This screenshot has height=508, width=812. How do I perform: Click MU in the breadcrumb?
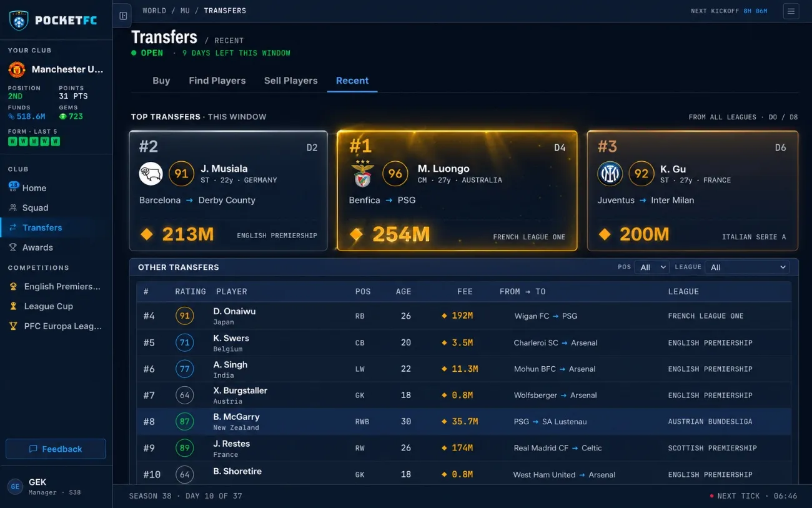pos(185,11)
